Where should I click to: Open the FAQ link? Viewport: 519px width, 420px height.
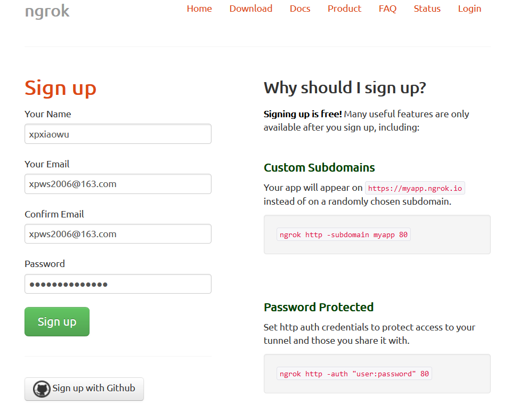point(387,9)
